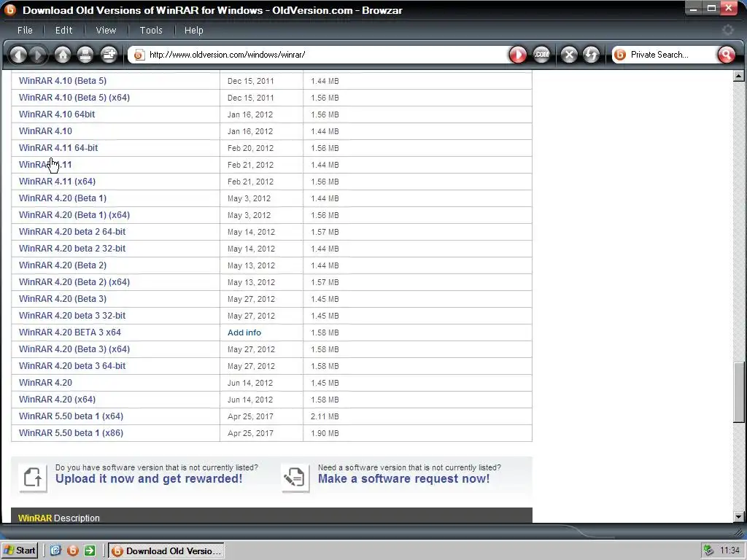
Task: Click the .com autocomplete button
Action: pyautogui.click(x=541, y=55)
